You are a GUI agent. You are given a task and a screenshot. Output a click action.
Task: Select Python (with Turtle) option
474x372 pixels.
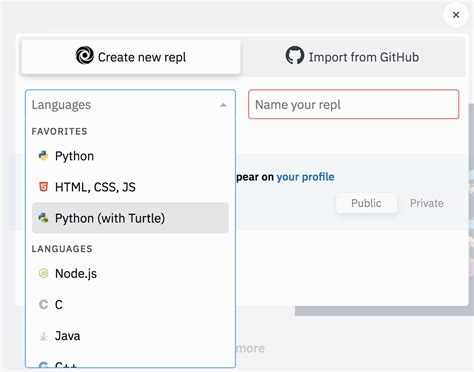pyautogui.click(x=130, y=218)
